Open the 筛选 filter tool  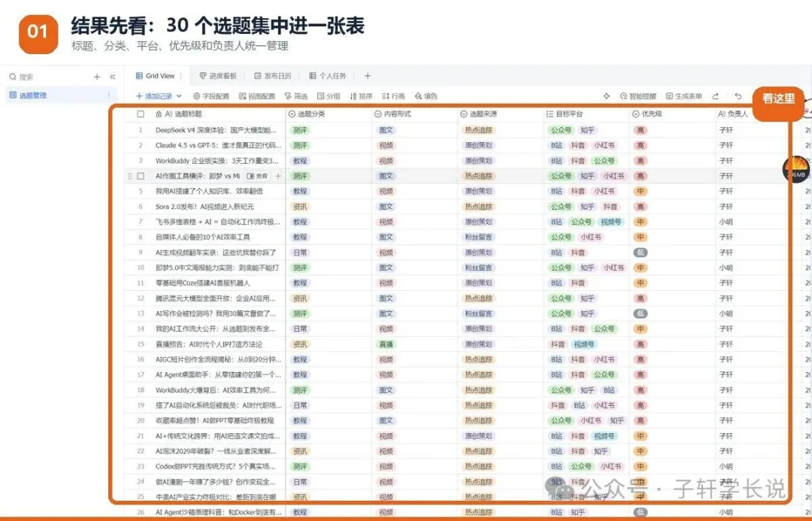click(296, 95)
